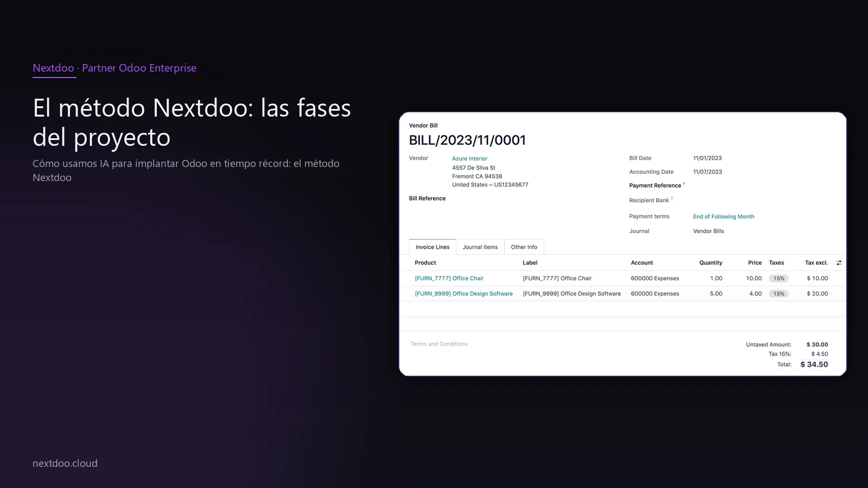Click the Bill Date value 11/01/2023
This screenshot has width=868, height=488.
tap(707, 158)
